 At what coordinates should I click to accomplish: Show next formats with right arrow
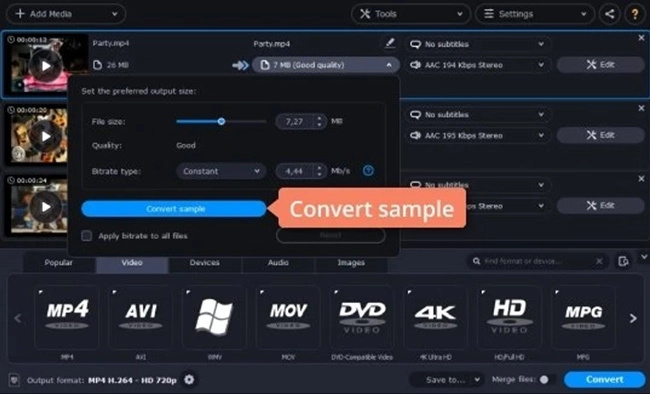(633, 319)
